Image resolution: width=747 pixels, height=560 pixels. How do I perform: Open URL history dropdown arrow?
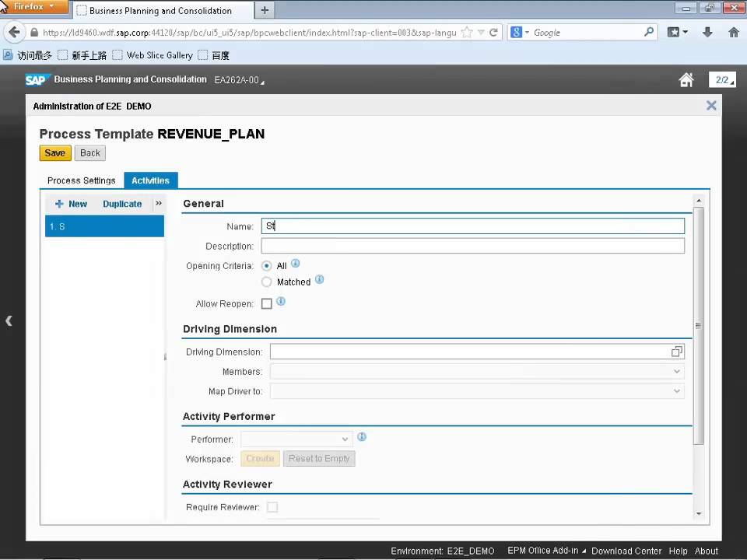[x=481, y=33]
